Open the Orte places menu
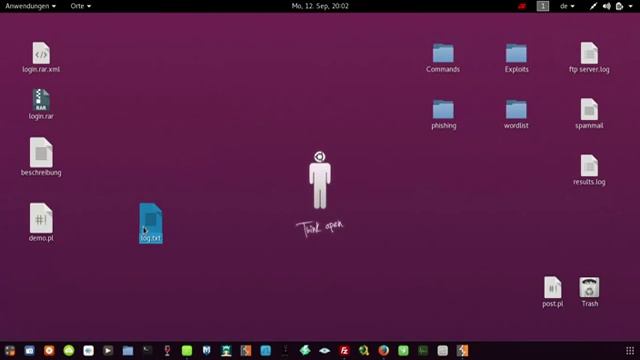The width and height of the screenshot is (640, 360). pos(80,6)
